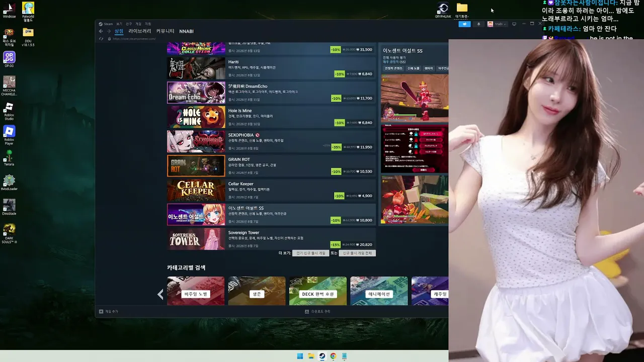
Task: Open the nnabi account dropdown
Action: 497,24
